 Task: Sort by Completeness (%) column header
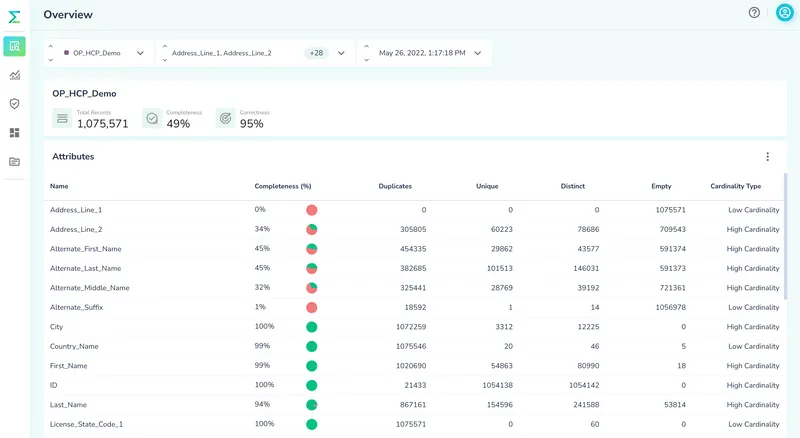tap(283, 186)
